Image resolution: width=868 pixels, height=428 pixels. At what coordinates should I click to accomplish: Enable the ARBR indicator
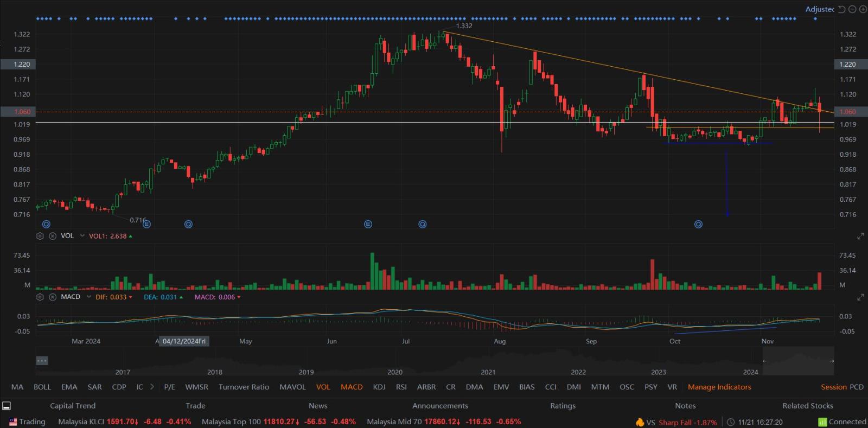(x=426, y=387)
